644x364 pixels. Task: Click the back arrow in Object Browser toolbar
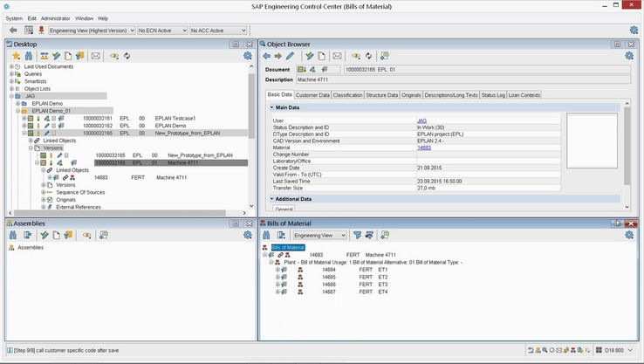[x=267, y=56]
